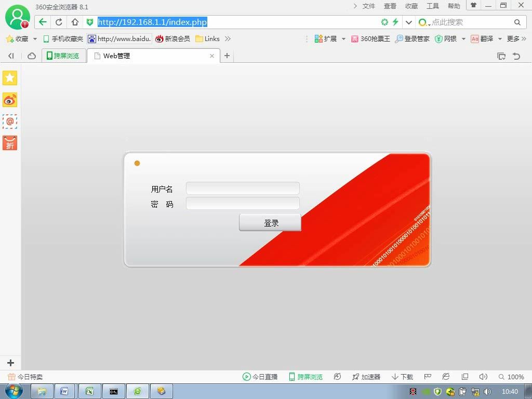
Task: Click the skin shirt icon
Action: coord(474,5)
